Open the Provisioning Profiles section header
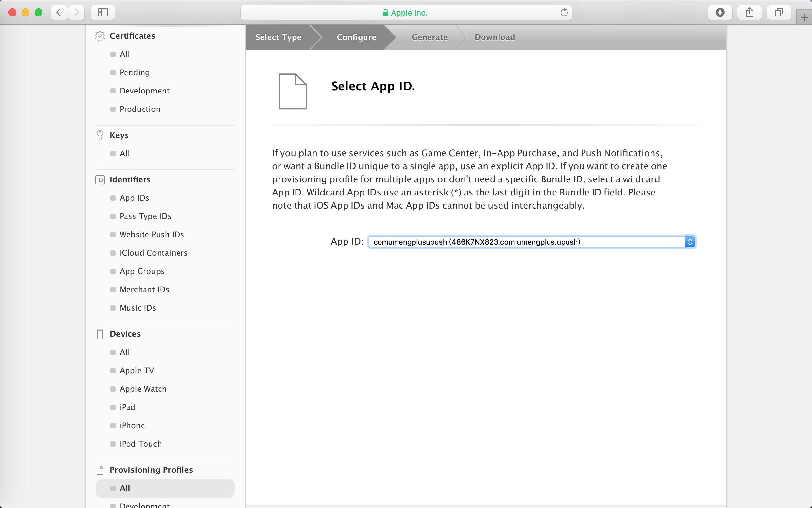This screenshot has height=508, width=812. 151,470
